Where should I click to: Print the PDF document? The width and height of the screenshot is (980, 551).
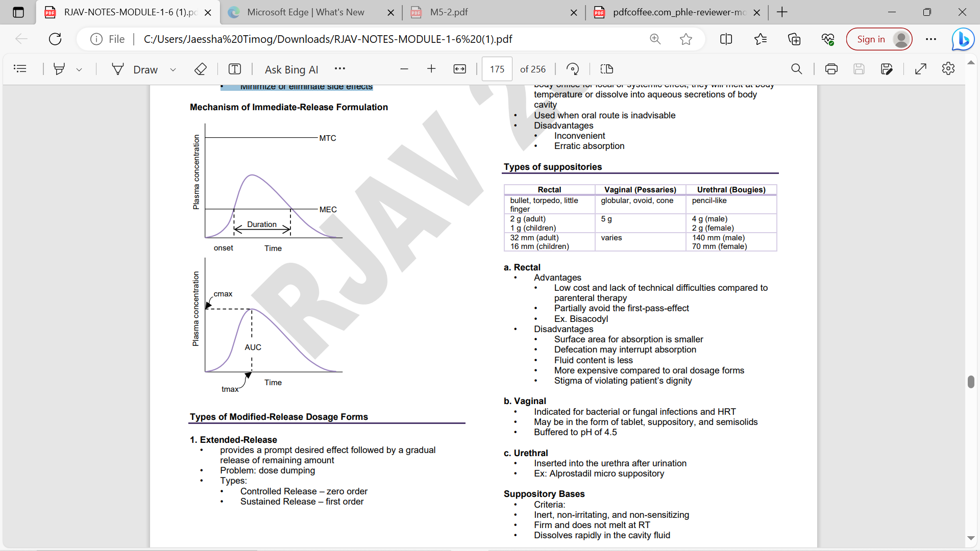(x=831, y=69)
